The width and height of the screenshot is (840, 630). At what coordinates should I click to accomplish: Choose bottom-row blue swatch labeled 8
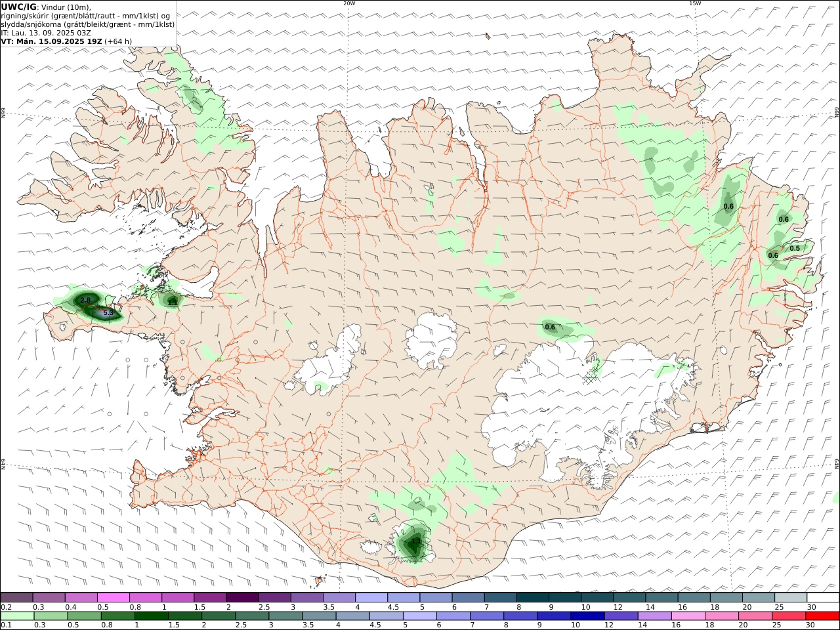tap(520, 616)
